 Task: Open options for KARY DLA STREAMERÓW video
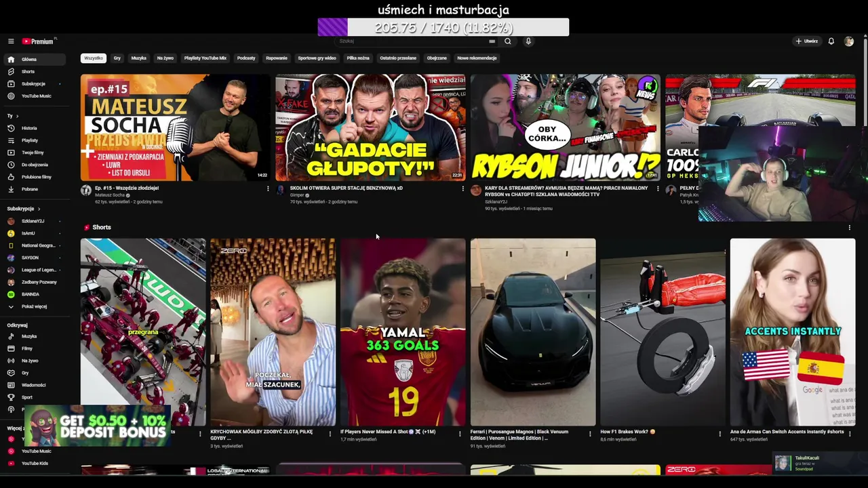[x=657, y=188]
